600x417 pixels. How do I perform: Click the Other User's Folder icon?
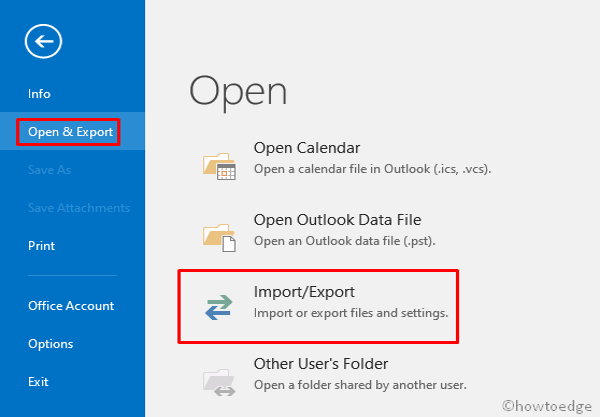click(218, 375)
